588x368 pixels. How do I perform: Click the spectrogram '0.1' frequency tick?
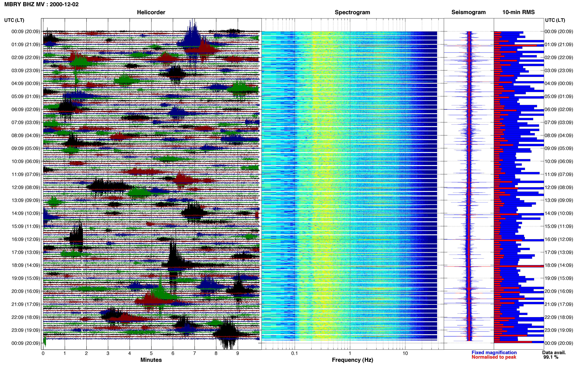point(295,353)
